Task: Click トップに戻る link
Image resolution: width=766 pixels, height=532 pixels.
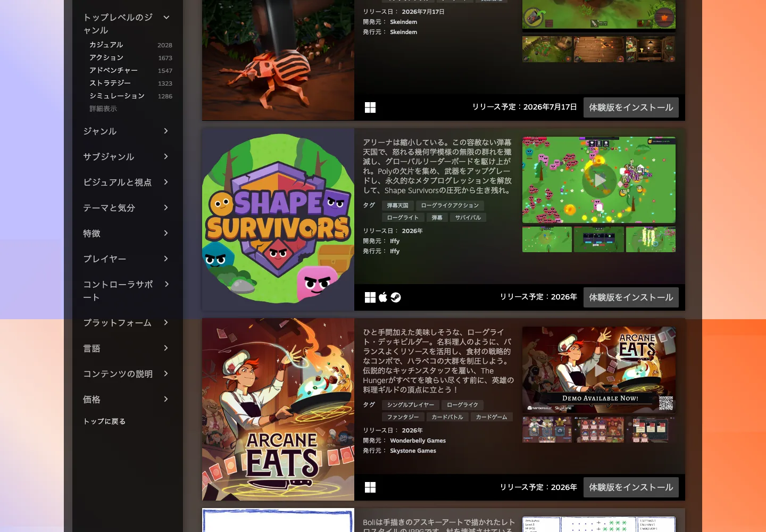Action: pyautogui.click(x=104, y=421)
